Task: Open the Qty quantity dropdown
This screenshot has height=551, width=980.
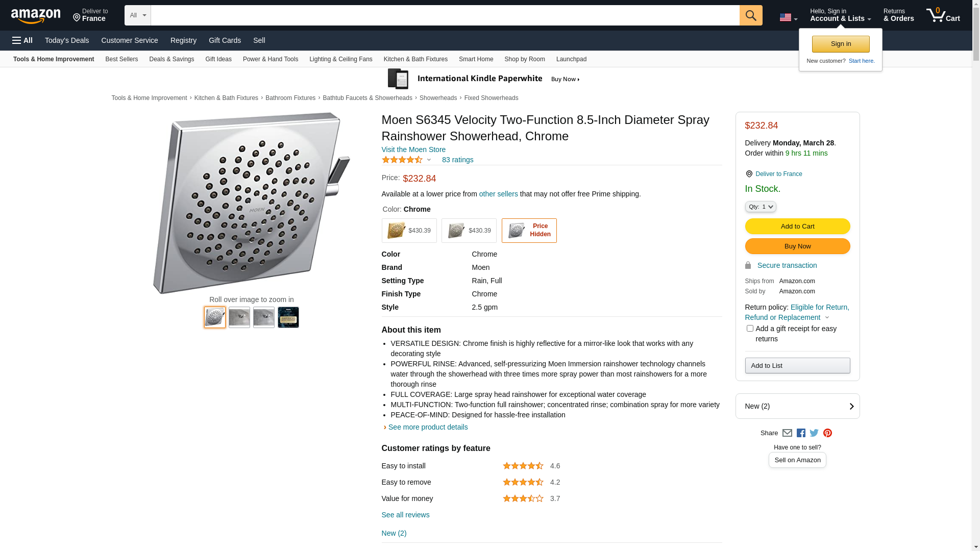Action: (761, 207)
